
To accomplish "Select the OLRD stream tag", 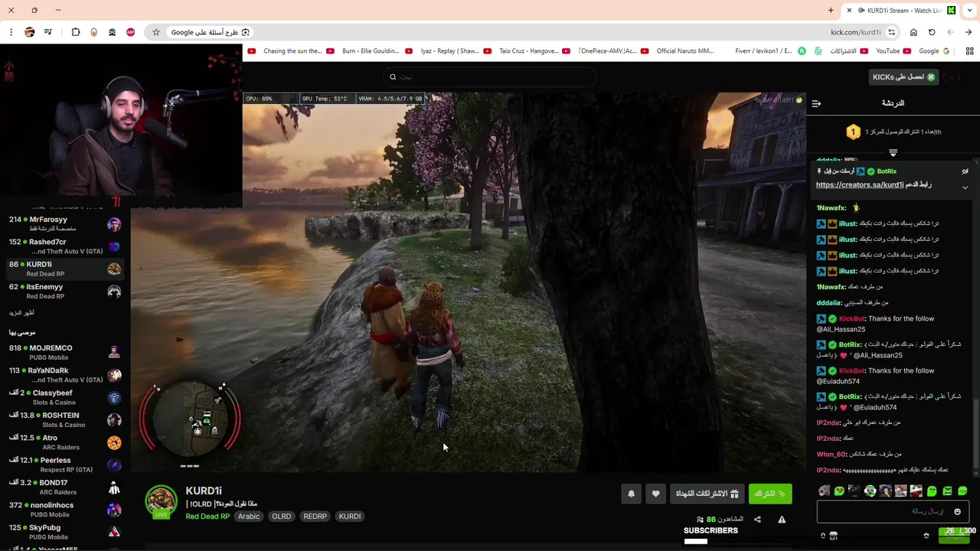I will pos(281,517).
